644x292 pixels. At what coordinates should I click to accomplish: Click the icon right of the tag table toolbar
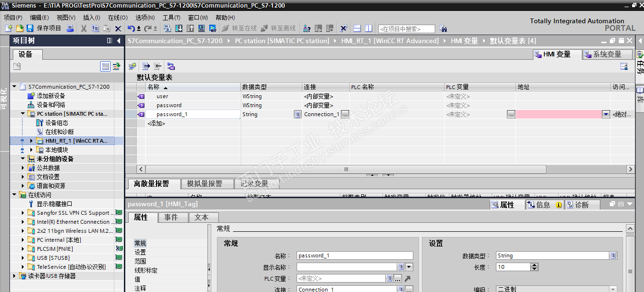tap(624, 66)
